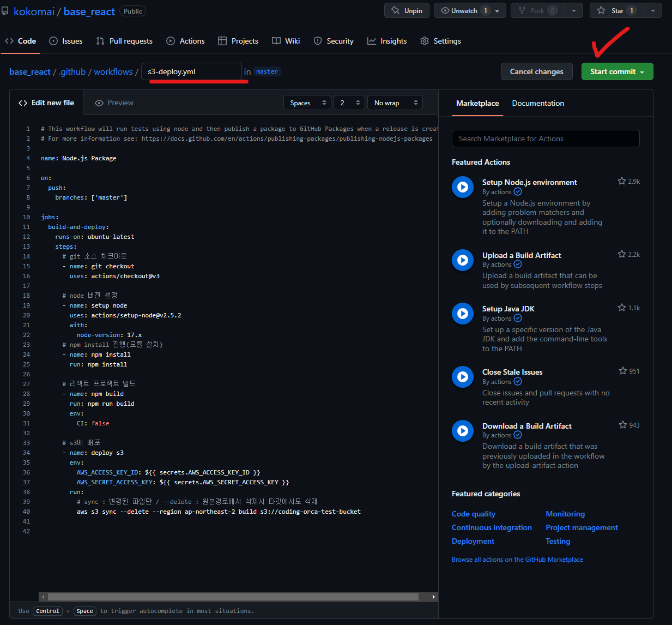Click star icon for Close Stale Issues

623,371
